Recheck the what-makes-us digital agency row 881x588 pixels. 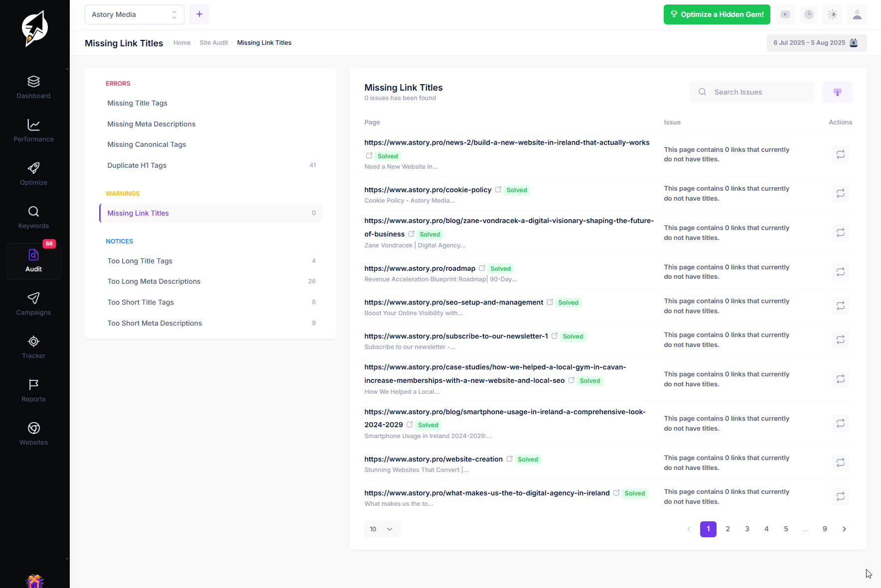(x=841, y=496)
